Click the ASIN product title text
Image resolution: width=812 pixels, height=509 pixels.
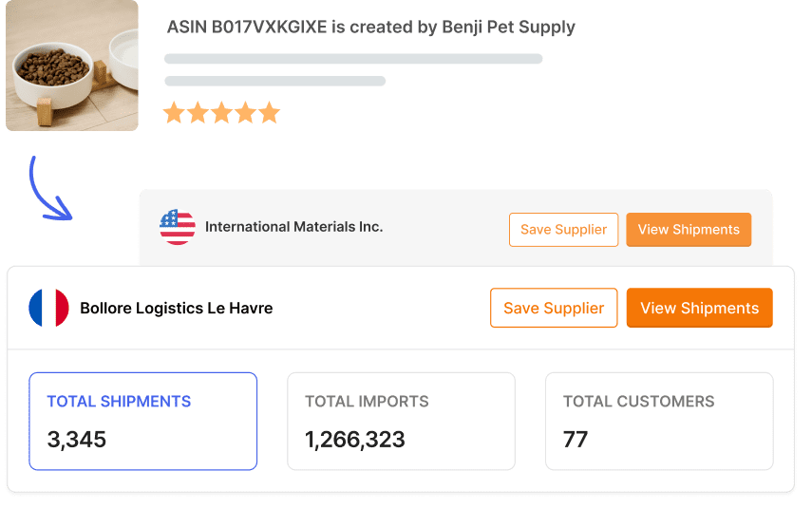370,28
